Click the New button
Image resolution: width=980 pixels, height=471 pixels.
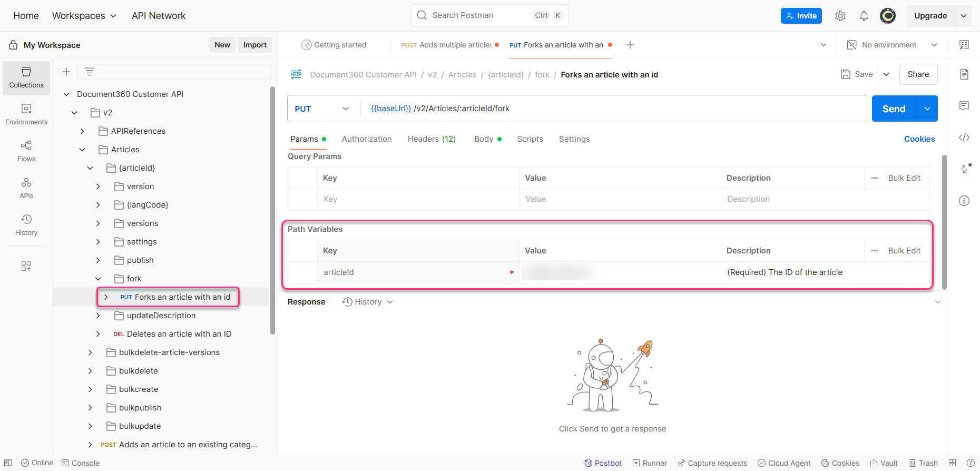[x=222, y=45]
